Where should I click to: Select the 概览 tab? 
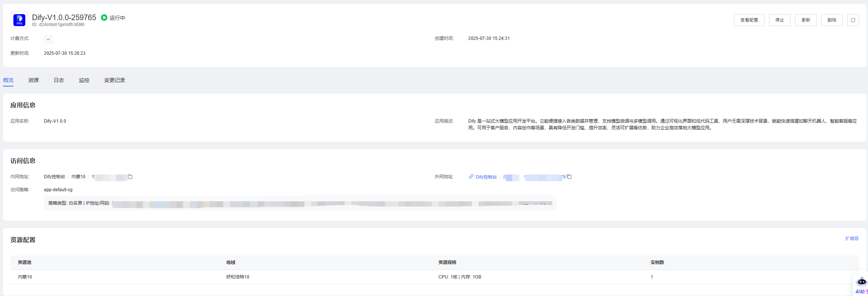tap(8, 80)
